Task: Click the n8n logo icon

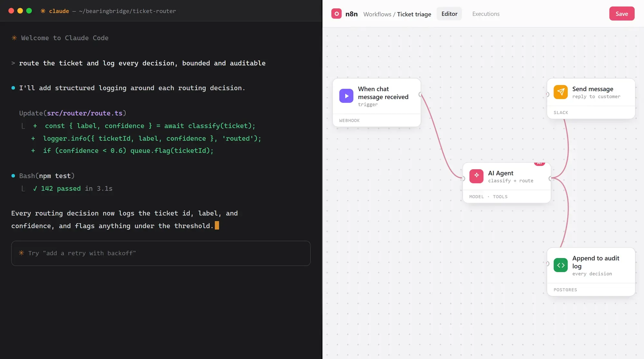Action: click(336, 14)
